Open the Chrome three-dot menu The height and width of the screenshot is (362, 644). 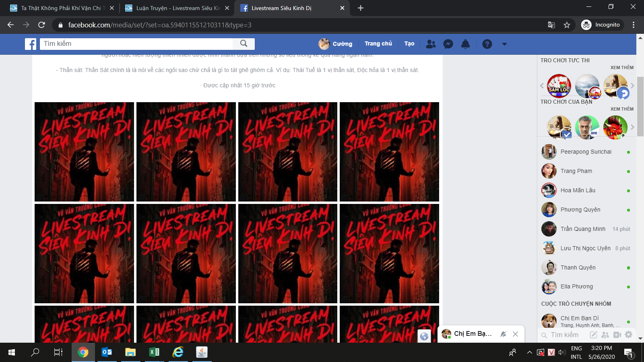point(634,25)
